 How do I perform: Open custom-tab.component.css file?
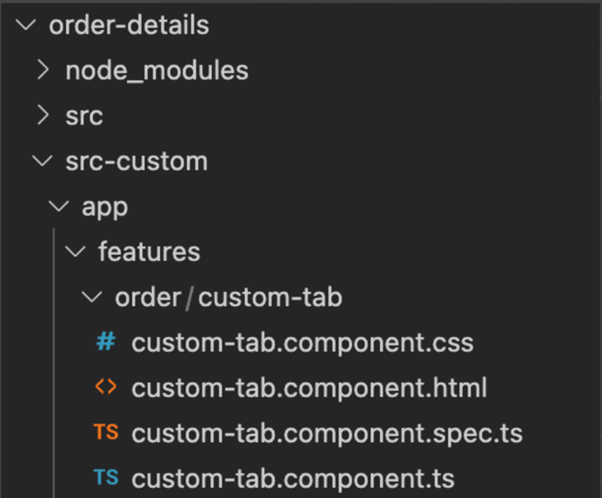tap(303, 342)
